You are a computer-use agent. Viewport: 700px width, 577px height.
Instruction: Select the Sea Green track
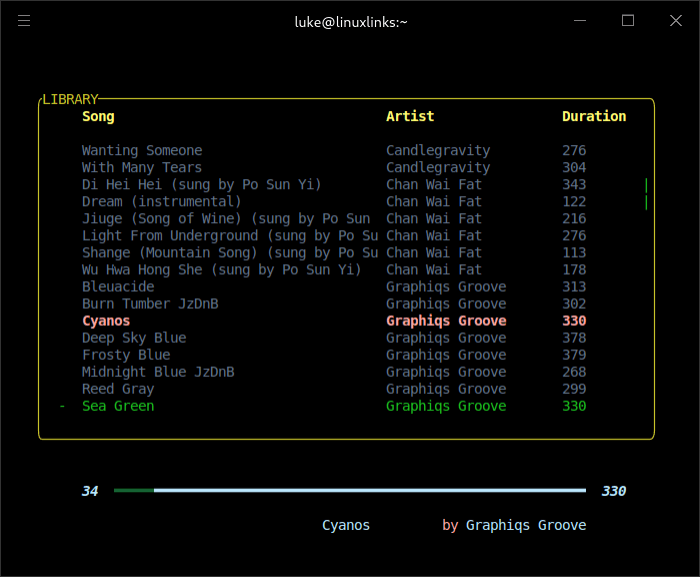(118, 406)
